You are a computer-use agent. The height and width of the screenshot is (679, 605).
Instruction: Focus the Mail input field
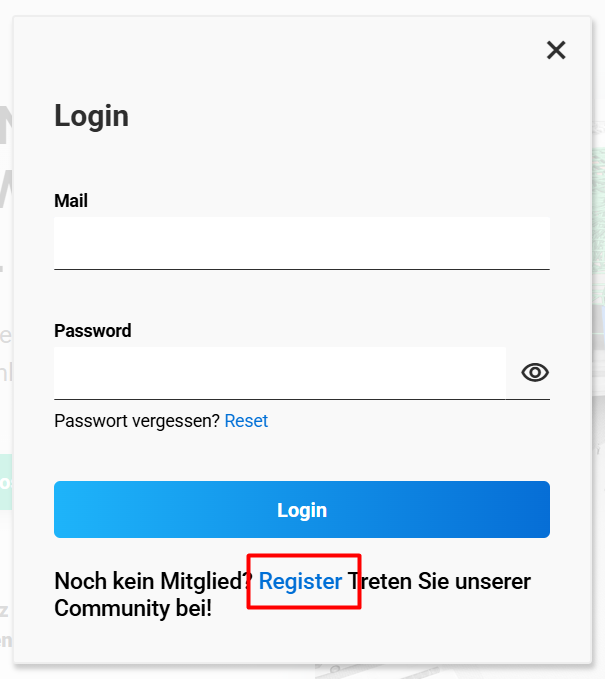click(x=302, y=243)
